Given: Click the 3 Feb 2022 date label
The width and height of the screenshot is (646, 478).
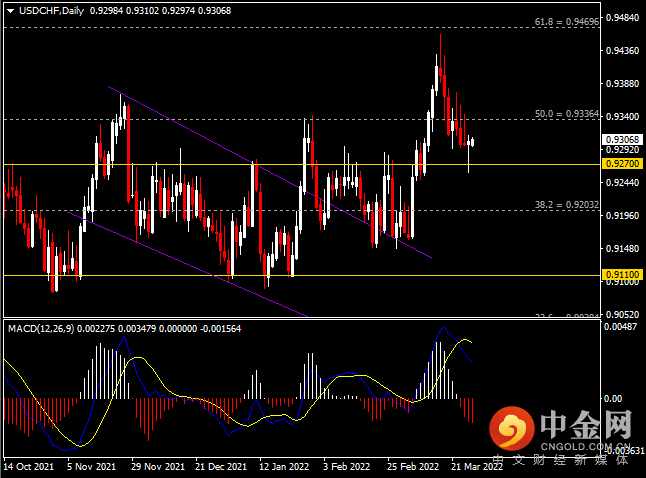Looking at the screenshot, I should tap(346, 467).
